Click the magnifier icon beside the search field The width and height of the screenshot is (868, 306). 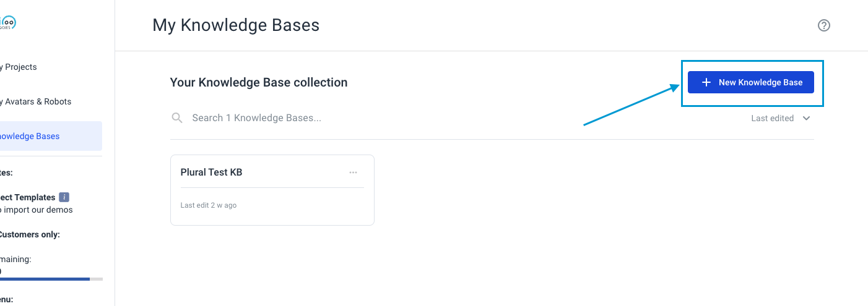tap(177, 117)
